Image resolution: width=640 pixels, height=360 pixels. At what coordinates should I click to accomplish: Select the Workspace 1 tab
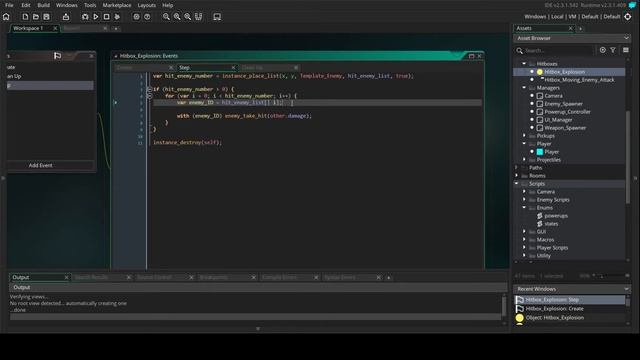pyautogui.click(x=35, y=28)
